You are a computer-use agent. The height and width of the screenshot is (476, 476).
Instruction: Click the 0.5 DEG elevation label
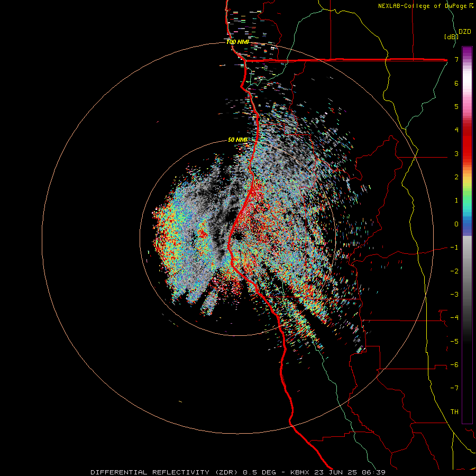pyautogui.click(x=260, y=472)
